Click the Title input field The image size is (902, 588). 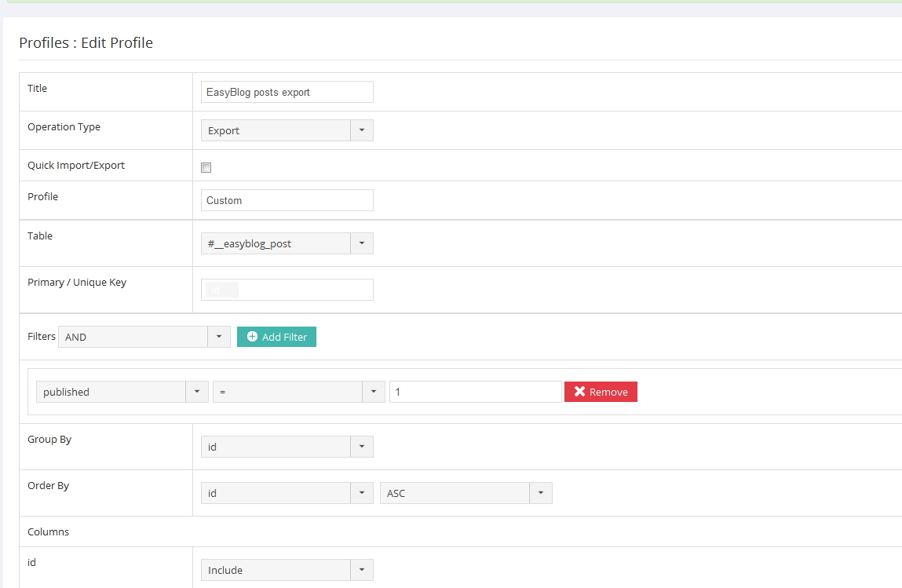point(287,92)
